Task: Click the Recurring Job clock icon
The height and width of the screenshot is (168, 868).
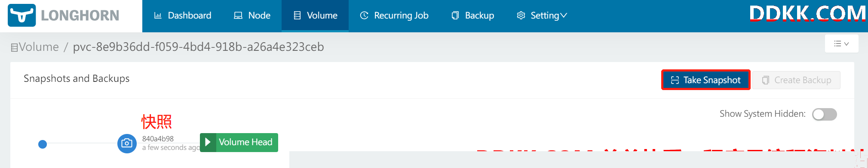Action: pyautogui.click(x=364, y=16)
